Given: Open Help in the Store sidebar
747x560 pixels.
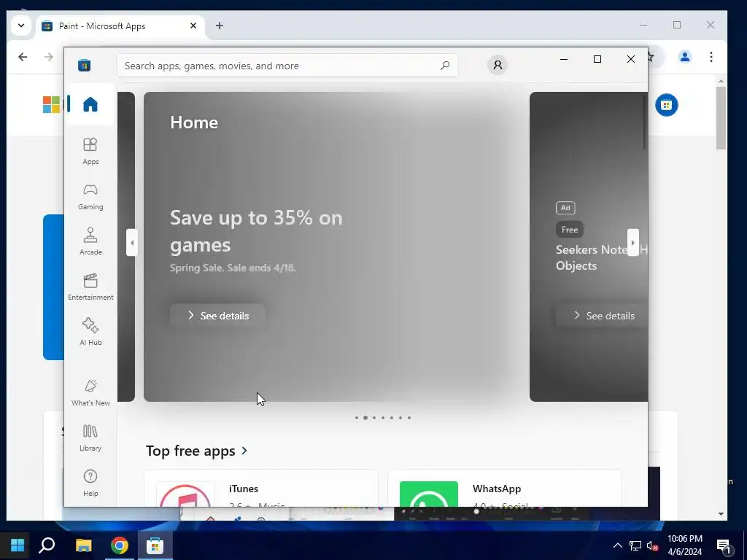Looking at the screenshot, I should (x=90, y=483).
